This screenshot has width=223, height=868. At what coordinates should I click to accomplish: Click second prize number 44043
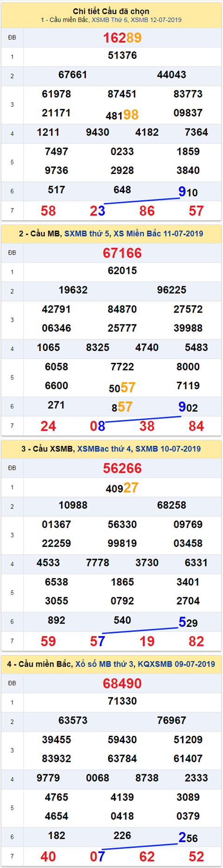pyautogui.click(x=171, y=75)
